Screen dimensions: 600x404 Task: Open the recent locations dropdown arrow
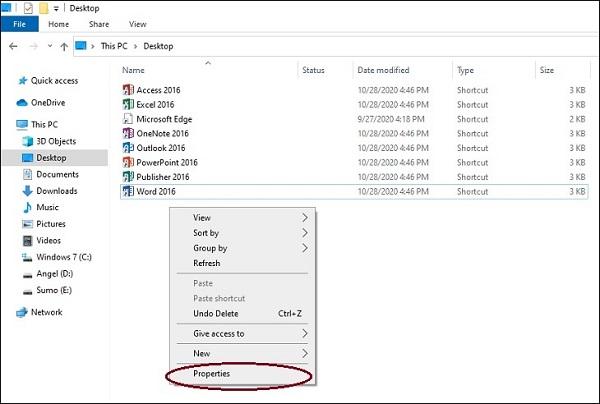[x=50, y=46]
